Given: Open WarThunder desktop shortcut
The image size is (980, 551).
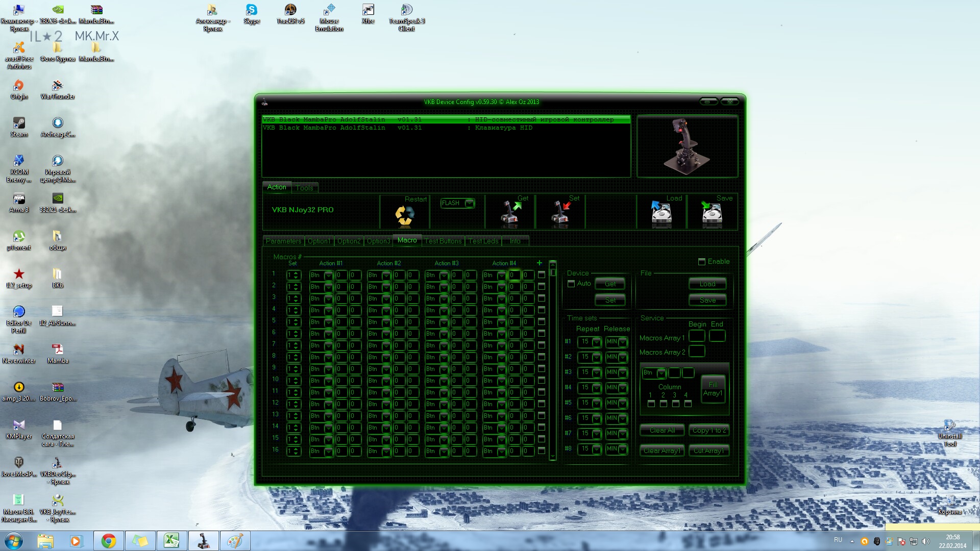Looking at the screenshot, I should 58,89.
